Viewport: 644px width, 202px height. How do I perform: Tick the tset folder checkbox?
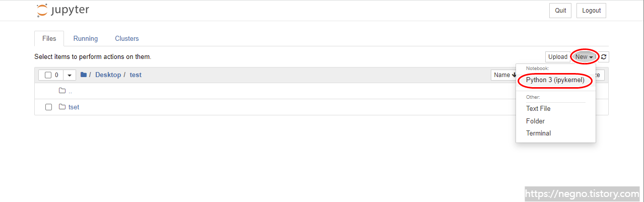48,107
